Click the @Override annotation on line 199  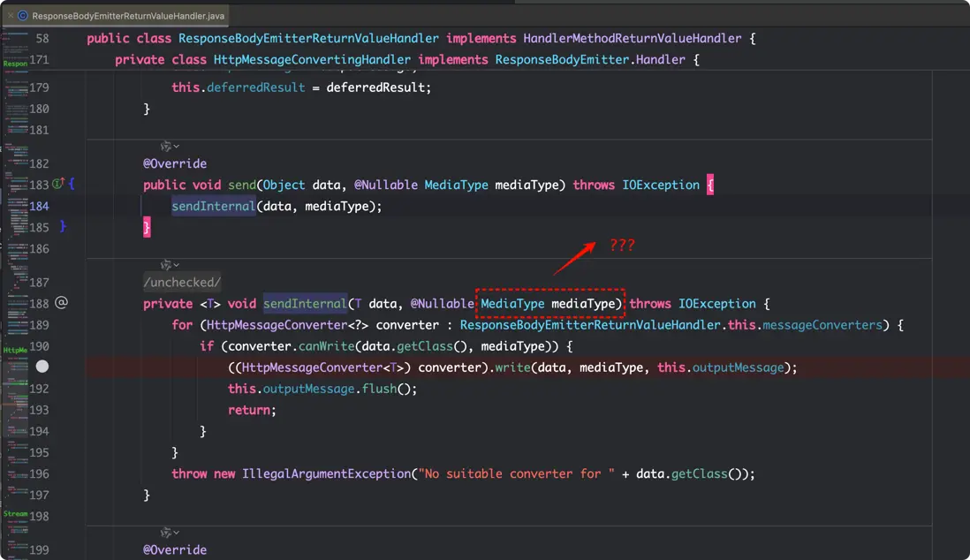tap(175, 550)
